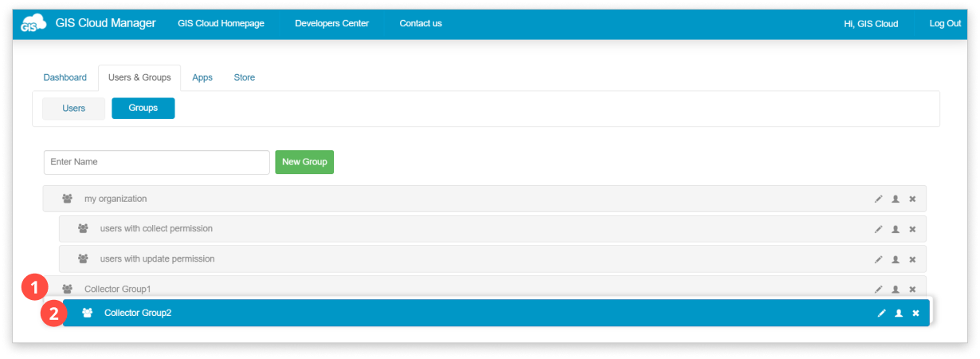Screen dimensions: 980x359
Task: Focus the Enter Name input field
Action: 157,162
